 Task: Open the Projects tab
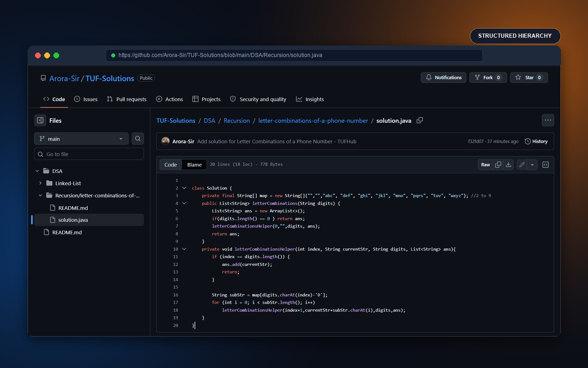click(206, 99)
